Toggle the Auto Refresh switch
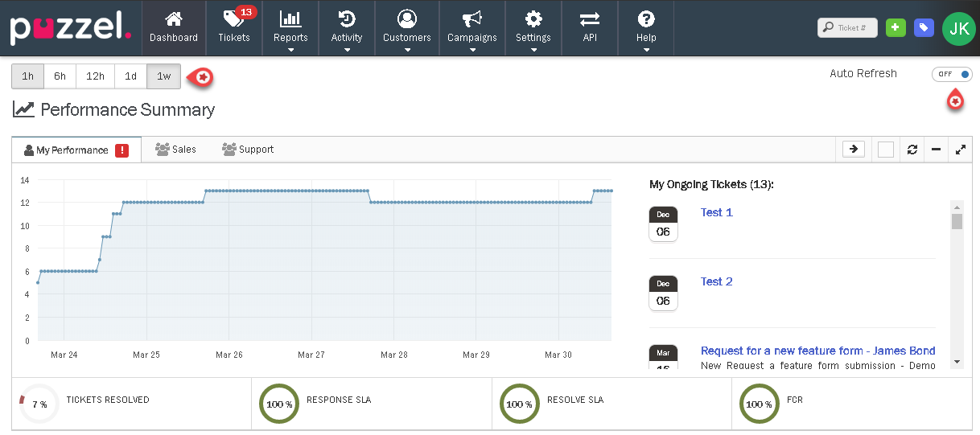Image resolution: width=980 pixels, height=435 pixels. pos(952,74)
